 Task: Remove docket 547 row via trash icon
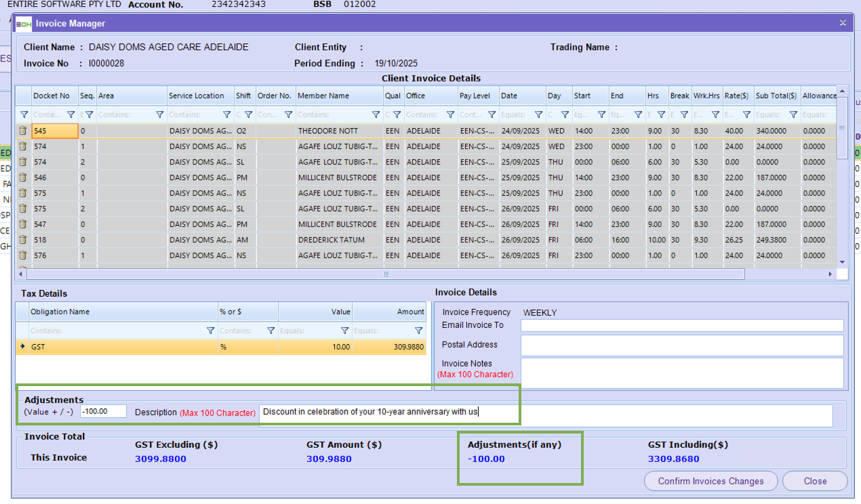(x=23, y=224)
